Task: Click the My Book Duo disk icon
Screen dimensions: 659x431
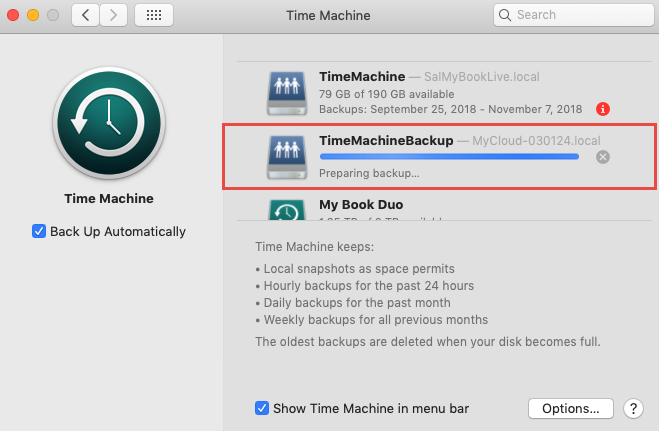Action: (287, 210)
